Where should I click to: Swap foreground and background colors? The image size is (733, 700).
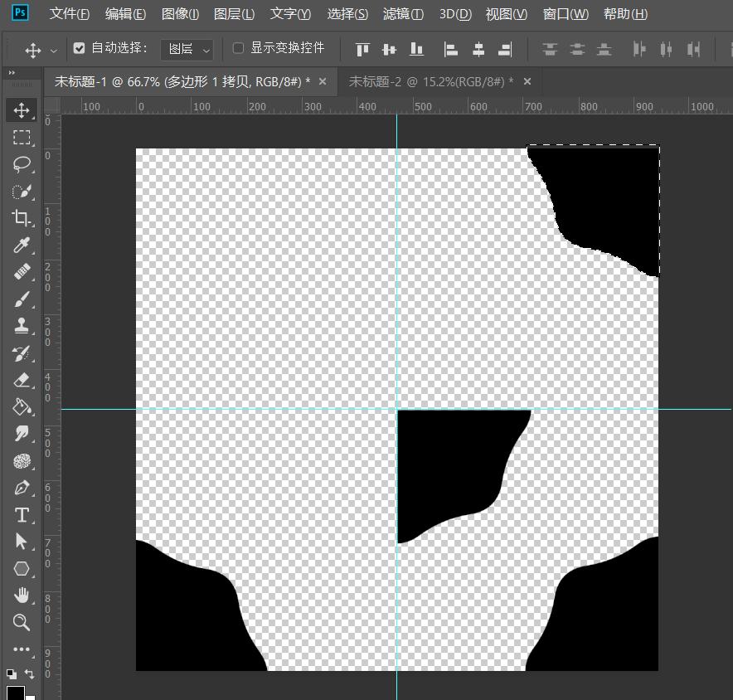[x=31, y=674]
